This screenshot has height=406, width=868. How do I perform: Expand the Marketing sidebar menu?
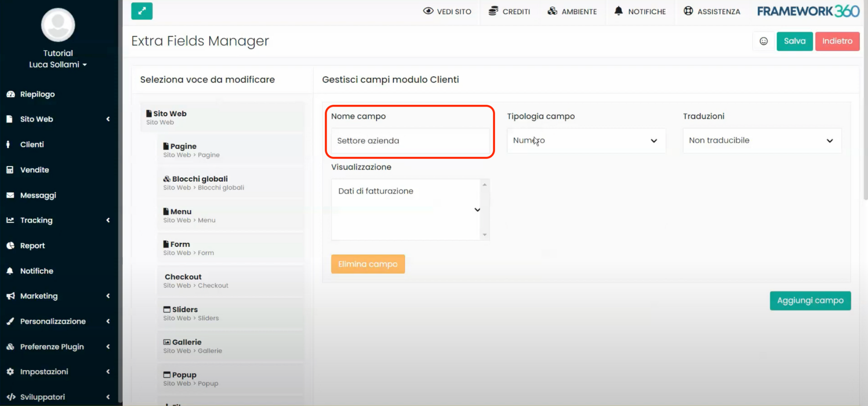(x=58, y=296)
